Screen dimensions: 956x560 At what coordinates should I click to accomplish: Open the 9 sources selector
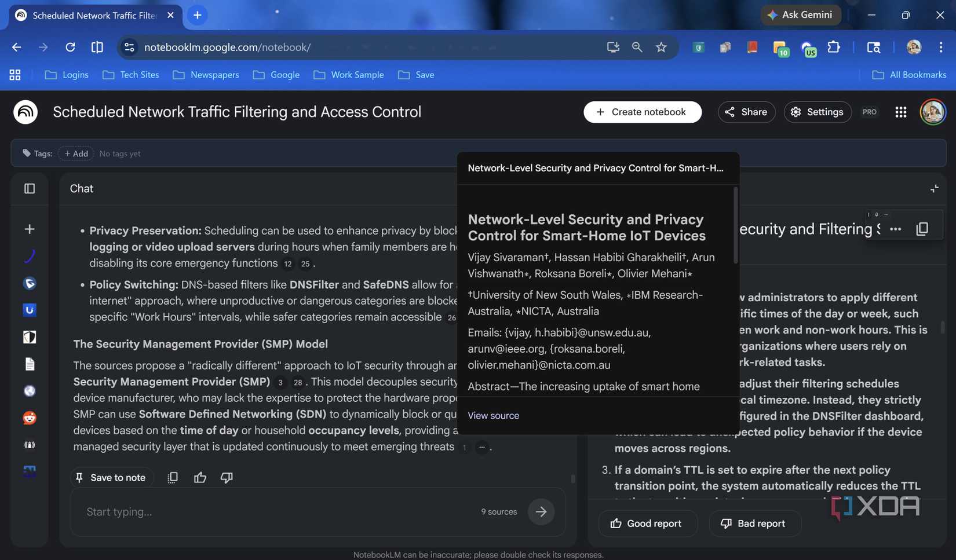tap(499, 512)
